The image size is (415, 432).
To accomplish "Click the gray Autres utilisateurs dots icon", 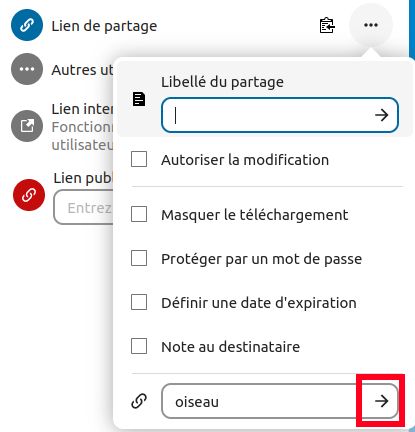I will point(27,69).
